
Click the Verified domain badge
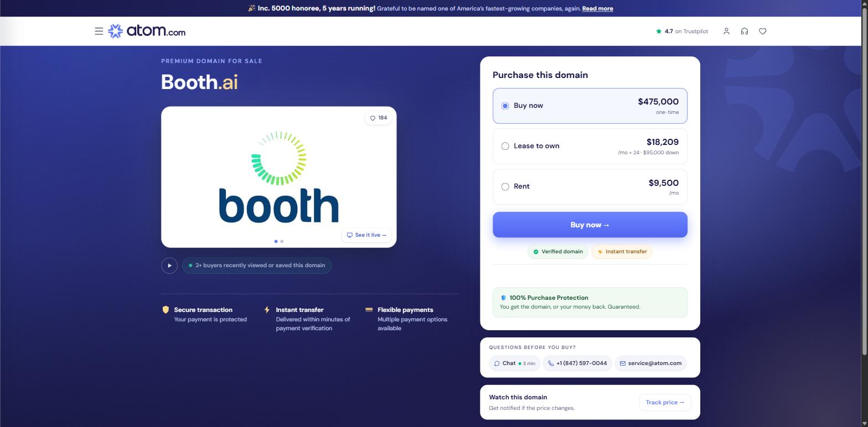point(558,252)
